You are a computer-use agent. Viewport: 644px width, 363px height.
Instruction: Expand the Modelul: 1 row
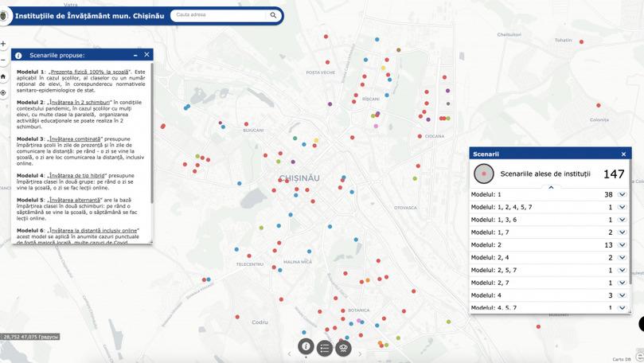623,194
